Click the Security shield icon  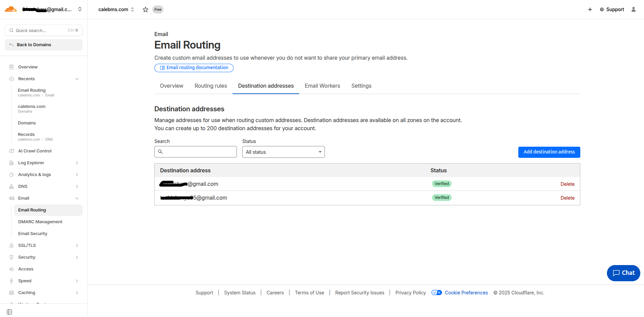pyautogui.click(x=11, y=257)
